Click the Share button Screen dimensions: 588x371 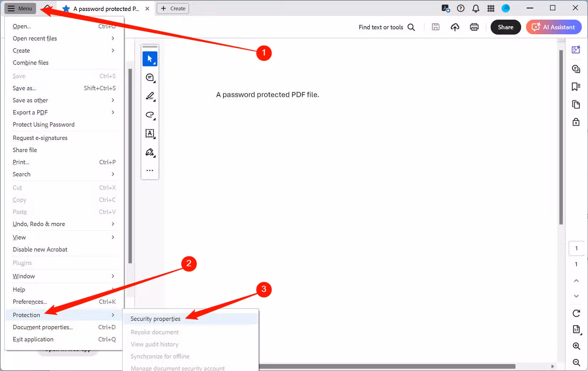click(505, 27)
